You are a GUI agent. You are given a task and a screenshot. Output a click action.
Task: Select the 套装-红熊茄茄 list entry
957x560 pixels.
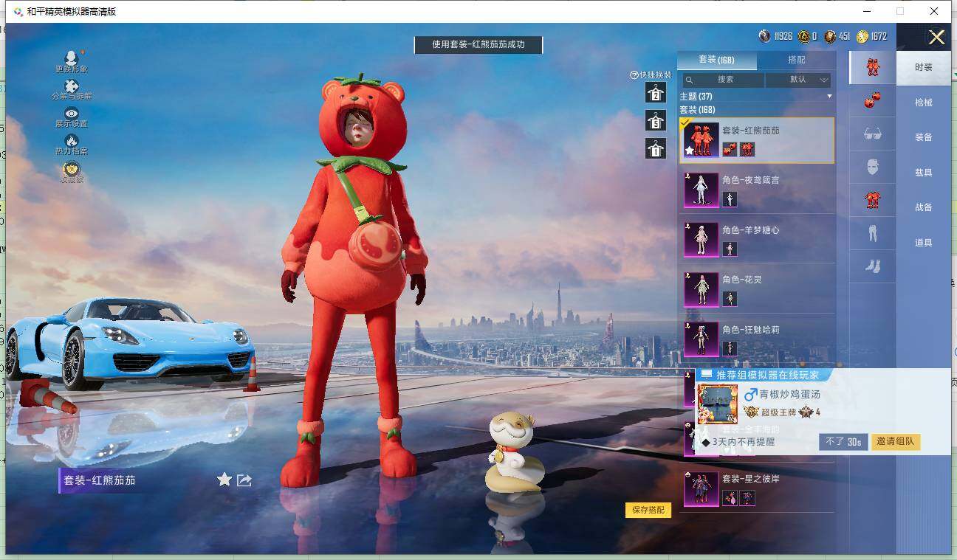click(757, 140)
